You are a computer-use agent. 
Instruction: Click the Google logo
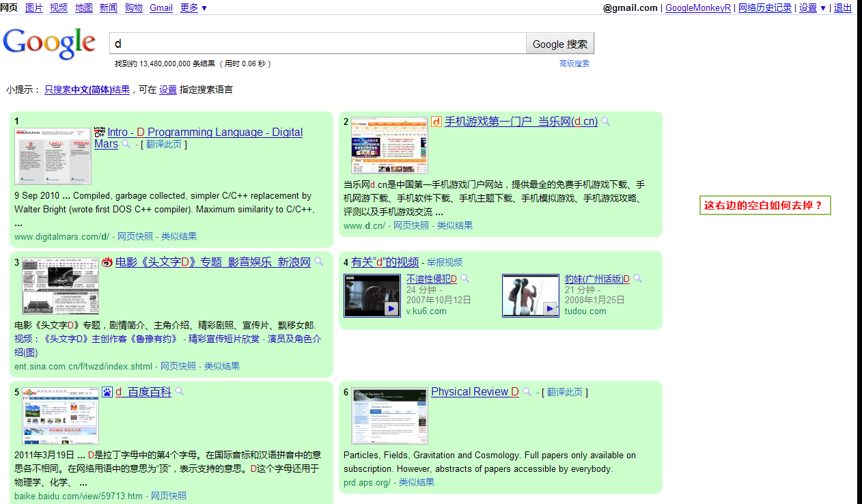tap(49, 44)
